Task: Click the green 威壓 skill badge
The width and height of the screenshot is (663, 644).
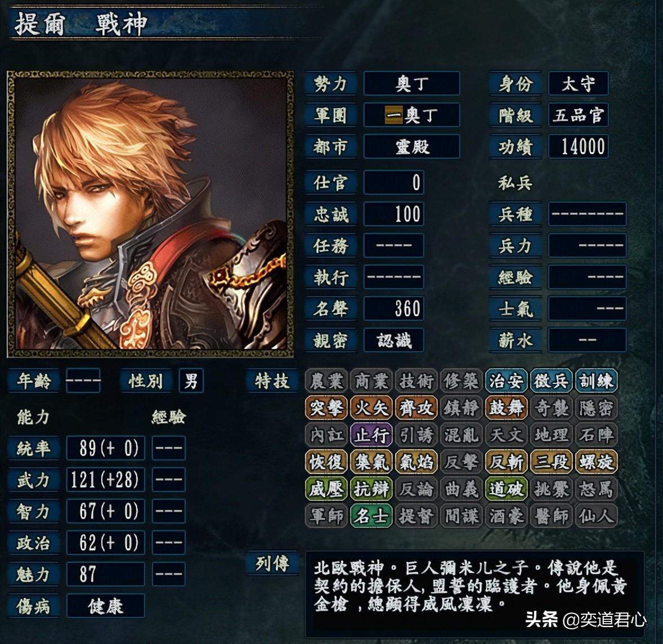Action: [326, 489]
